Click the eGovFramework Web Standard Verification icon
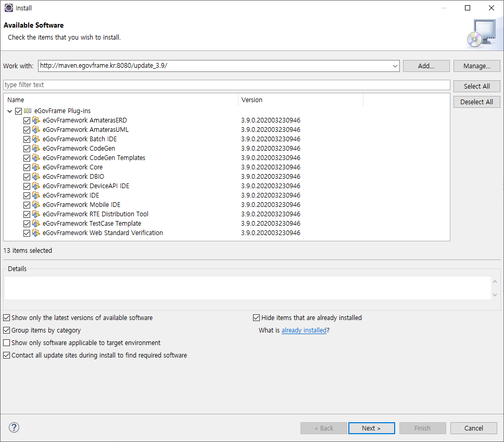This screenshot has width=504, height=442. coord(36,233)
